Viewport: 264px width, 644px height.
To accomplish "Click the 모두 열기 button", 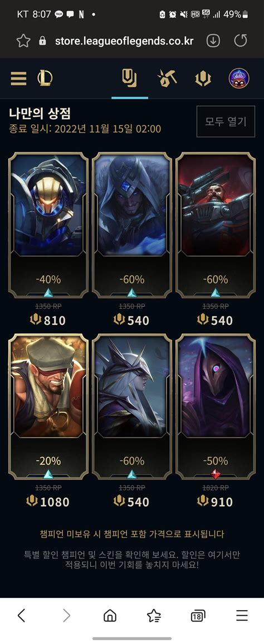I will (226, 121).
